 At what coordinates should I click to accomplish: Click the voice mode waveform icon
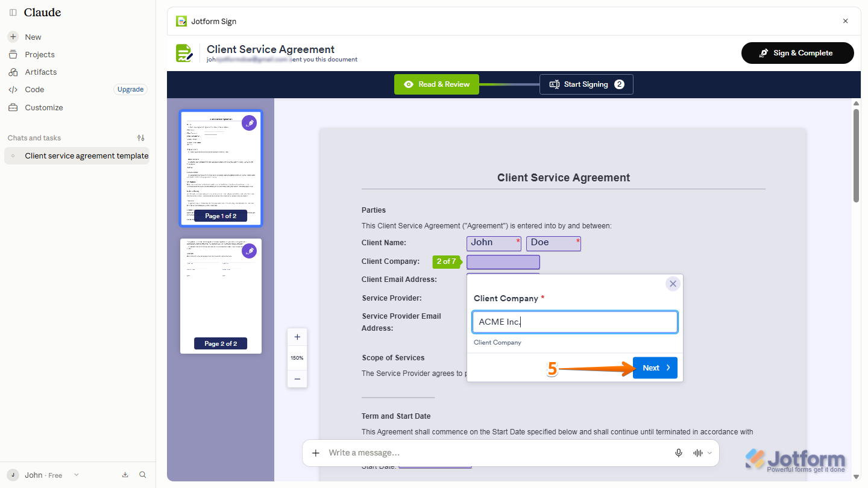click(698, 453)
